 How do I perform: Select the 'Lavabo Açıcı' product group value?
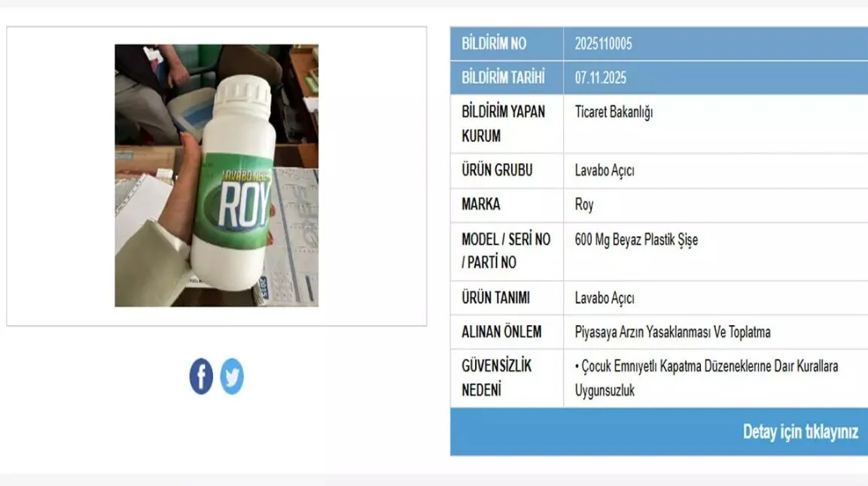(x=604, y=170)
